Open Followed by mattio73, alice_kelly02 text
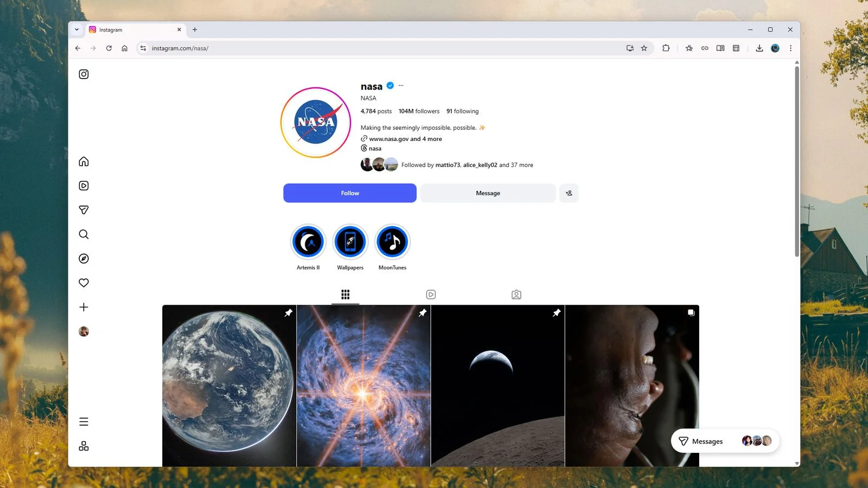The image size is (868, 488). (467, 165)
